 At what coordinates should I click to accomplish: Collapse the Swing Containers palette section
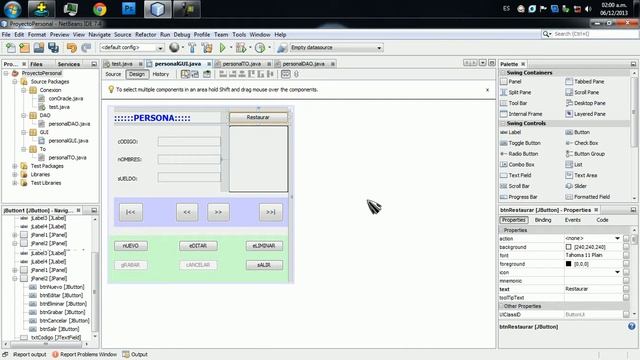(x=503, y=73)
